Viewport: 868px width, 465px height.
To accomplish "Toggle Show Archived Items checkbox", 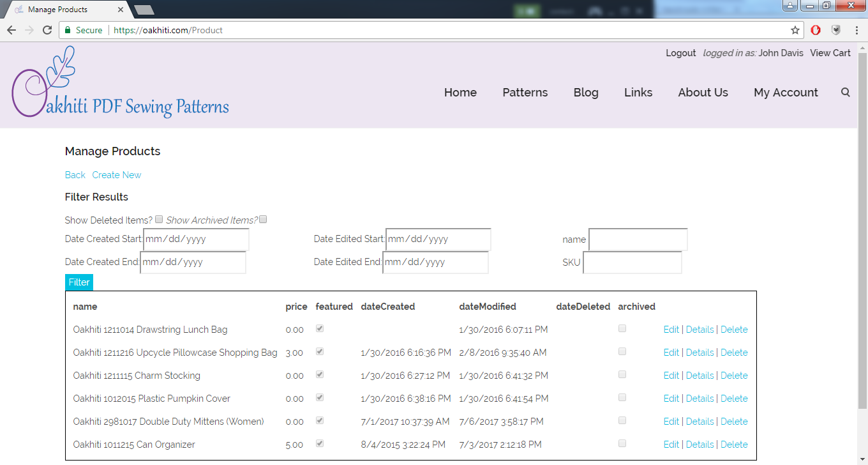I will 263,219.
